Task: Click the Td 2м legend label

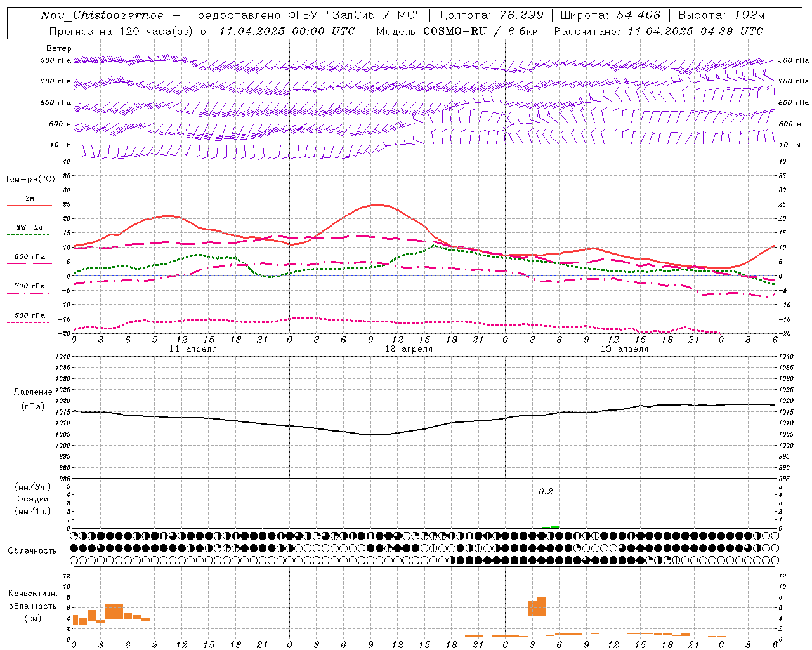Action: (30, 227)
